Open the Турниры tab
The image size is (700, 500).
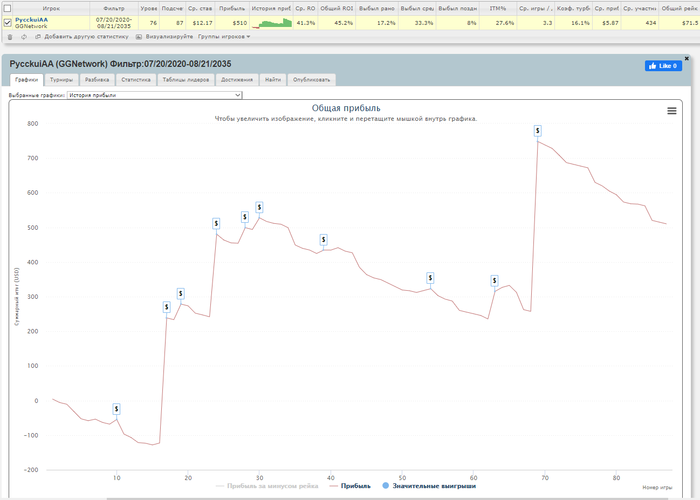pyautogui.click(x=61, y=79)
